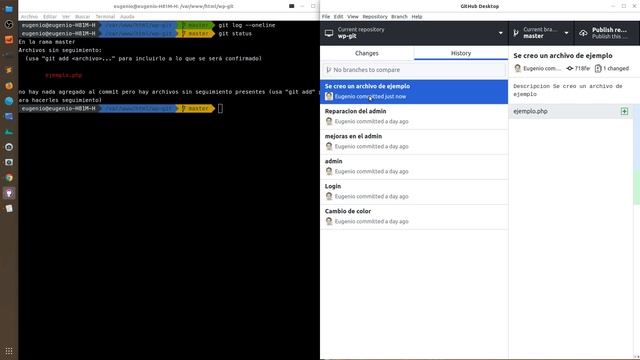Click the untracked ejemplo.php in the terminal
Viewport: 640px width, 360px height.
(x=64, y=75)
